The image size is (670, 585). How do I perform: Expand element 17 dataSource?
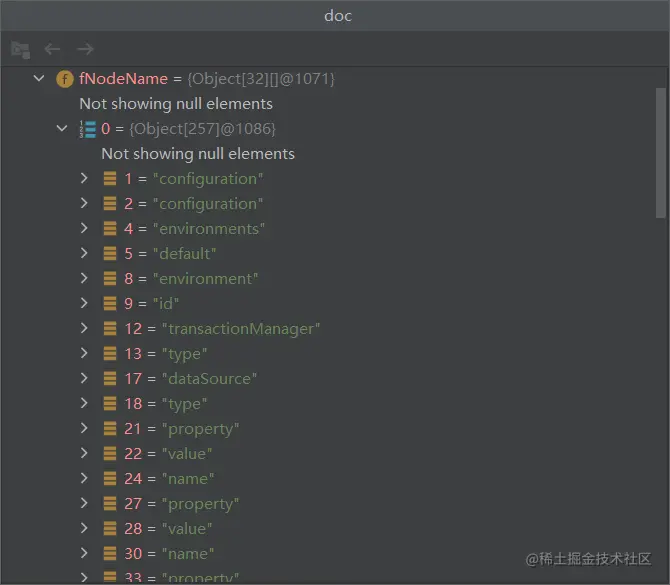[84, 378]
